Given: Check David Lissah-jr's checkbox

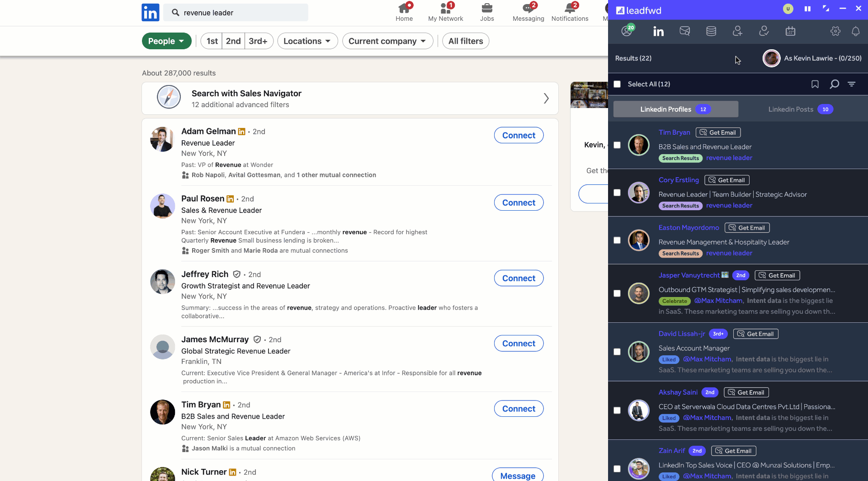Looking at the screenshot, I should (x=617, y=352).
